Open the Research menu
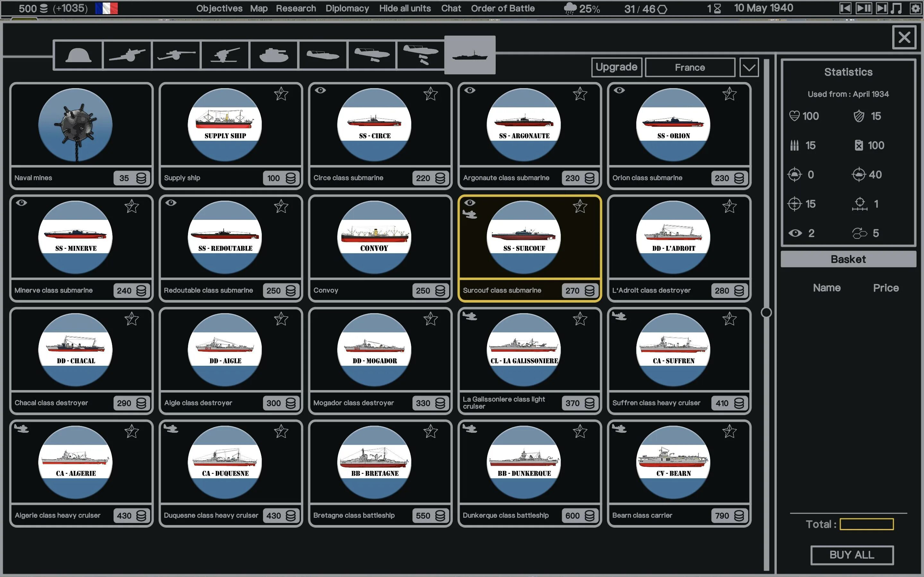Screen dimensions: 924x577 pos(295,8)
